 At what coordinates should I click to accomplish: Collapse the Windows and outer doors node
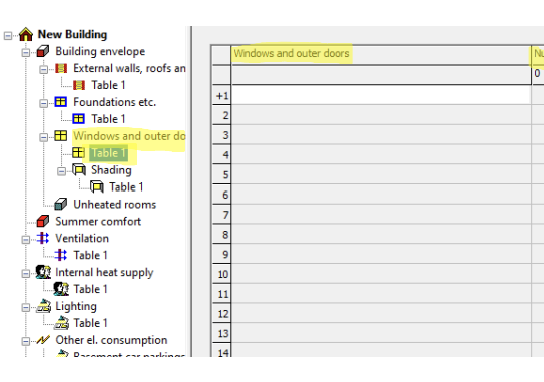[x=43, y=137]
